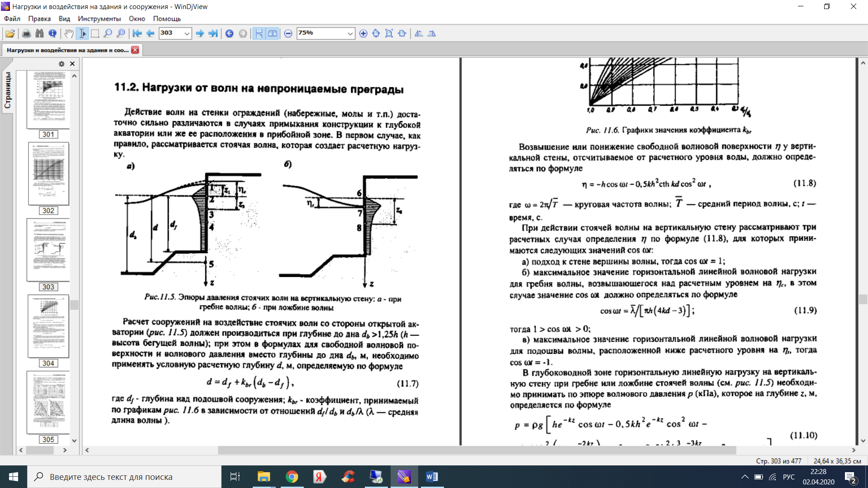Navigate forward in view history

243,33
